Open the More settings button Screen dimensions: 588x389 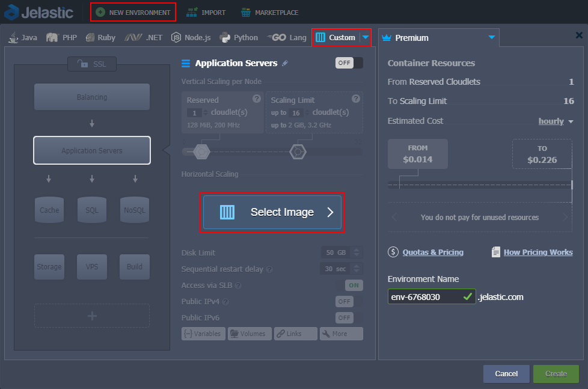point(341,334)
